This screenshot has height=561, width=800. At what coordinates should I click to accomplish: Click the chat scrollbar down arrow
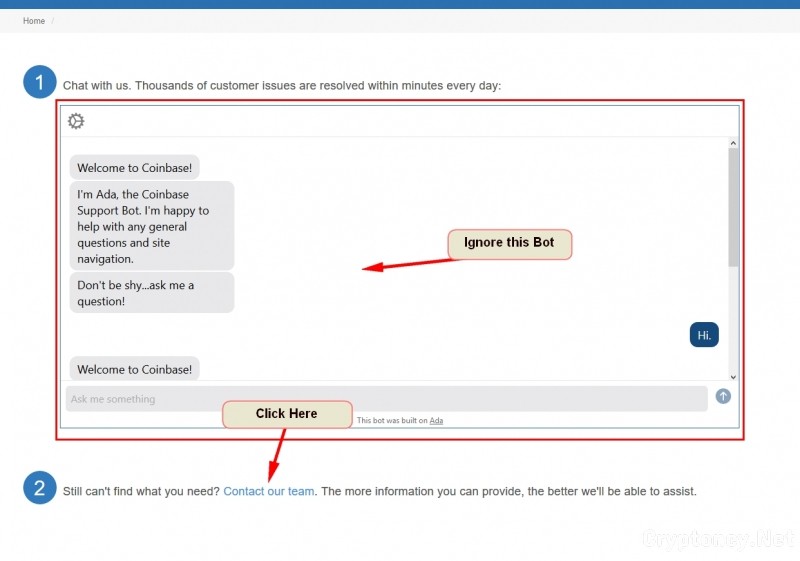click(733, 377)
